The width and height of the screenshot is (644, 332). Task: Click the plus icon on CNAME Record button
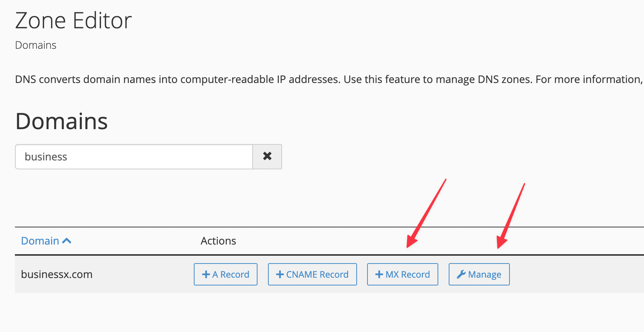pyautogui.click(x=280, y=274)
